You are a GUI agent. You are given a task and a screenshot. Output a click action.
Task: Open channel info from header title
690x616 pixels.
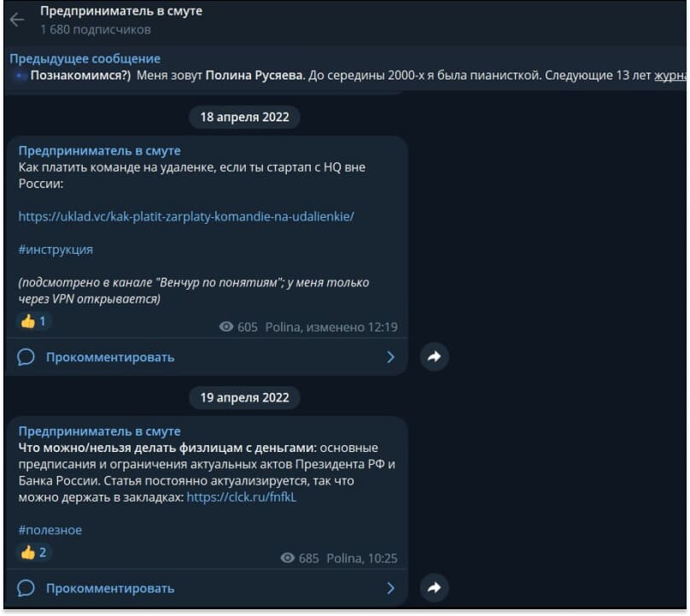point(121,11)
